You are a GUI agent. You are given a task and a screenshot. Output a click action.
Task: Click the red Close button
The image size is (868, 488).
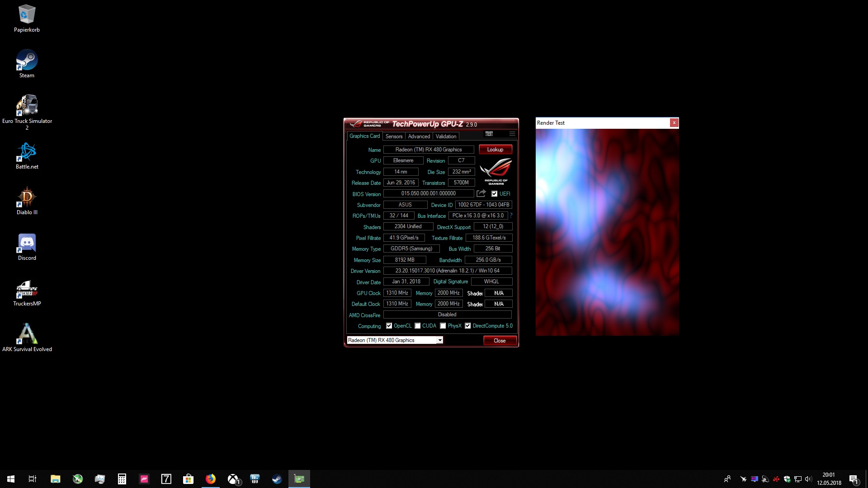pyautogui.click(x=500, y=341)
